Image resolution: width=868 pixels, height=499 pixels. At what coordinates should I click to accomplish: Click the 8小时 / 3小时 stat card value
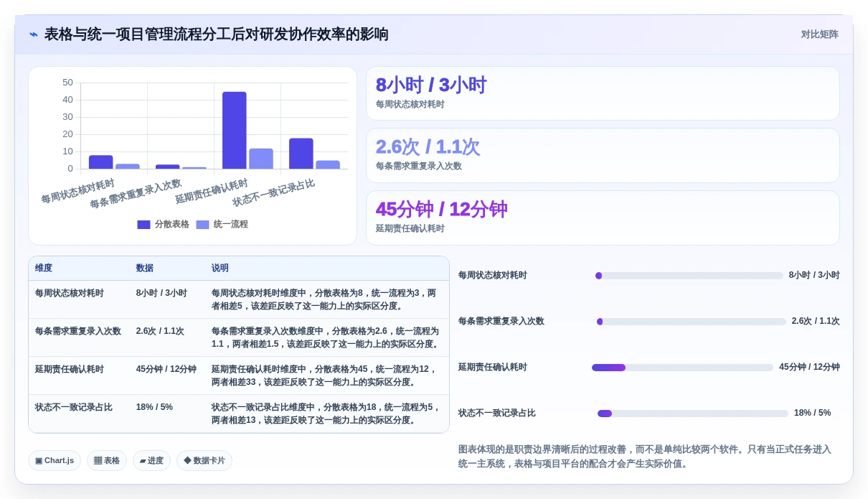click(x=431, y=85)
